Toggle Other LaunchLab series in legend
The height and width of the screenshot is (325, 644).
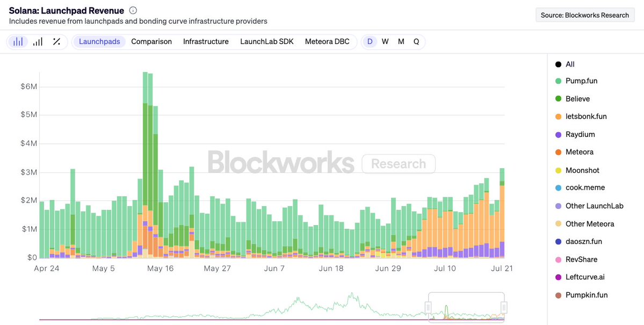[x=589, y=206]
